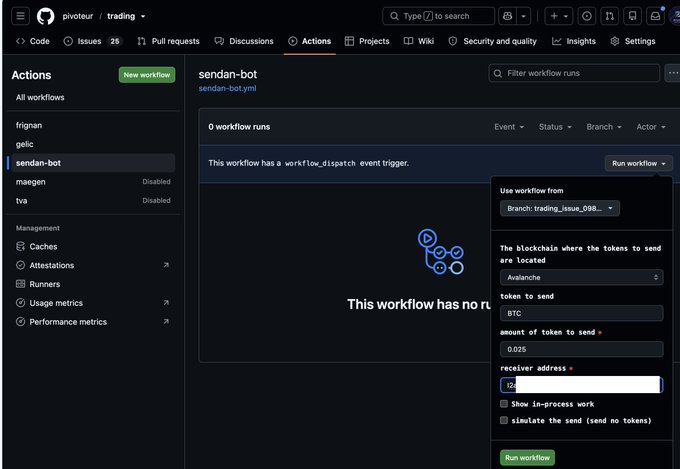Go to GitHub home via Octocat logo
This screenshot has width=680, height=469.
coord(46,16)
